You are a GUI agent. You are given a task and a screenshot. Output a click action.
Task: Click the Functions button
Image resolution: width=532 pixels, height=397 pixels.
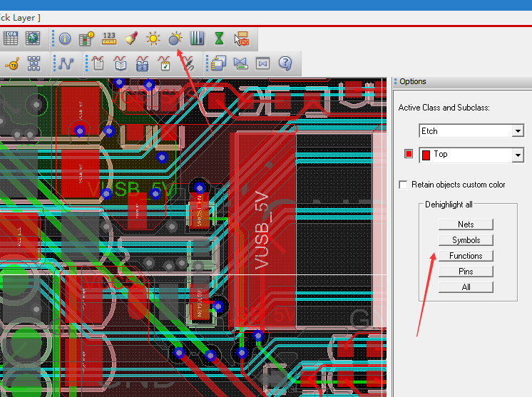[466, 256]
